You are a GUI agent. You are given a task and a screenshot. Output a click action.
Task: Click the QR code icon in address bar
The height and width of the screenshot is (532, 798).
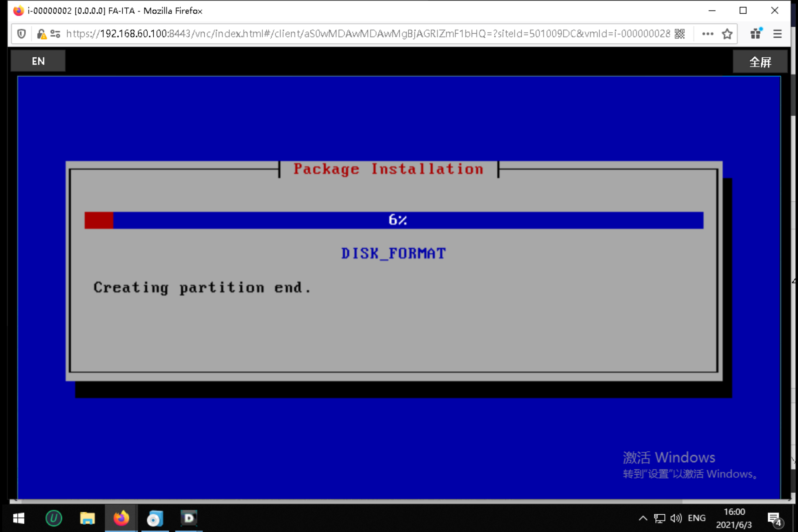(679, 34)
